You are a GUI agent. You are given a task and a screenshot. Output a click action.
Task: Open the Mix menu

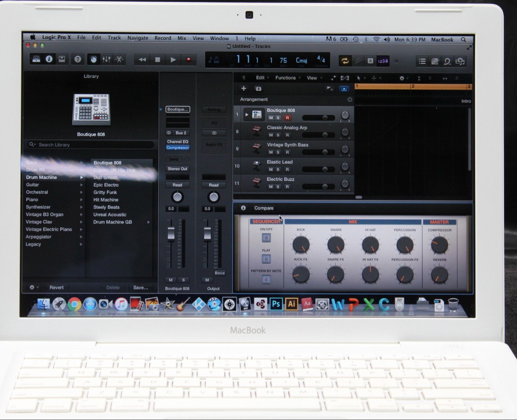(182, 38)
